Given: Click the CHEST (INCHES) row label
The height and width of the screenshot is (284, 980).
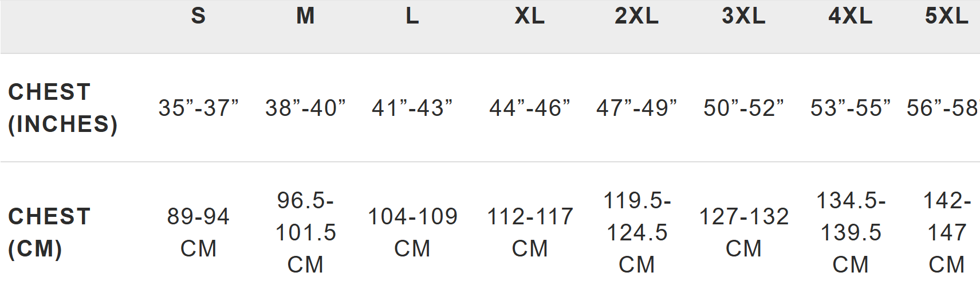Looking at the screenshot, I should click(x=63, y=108).
